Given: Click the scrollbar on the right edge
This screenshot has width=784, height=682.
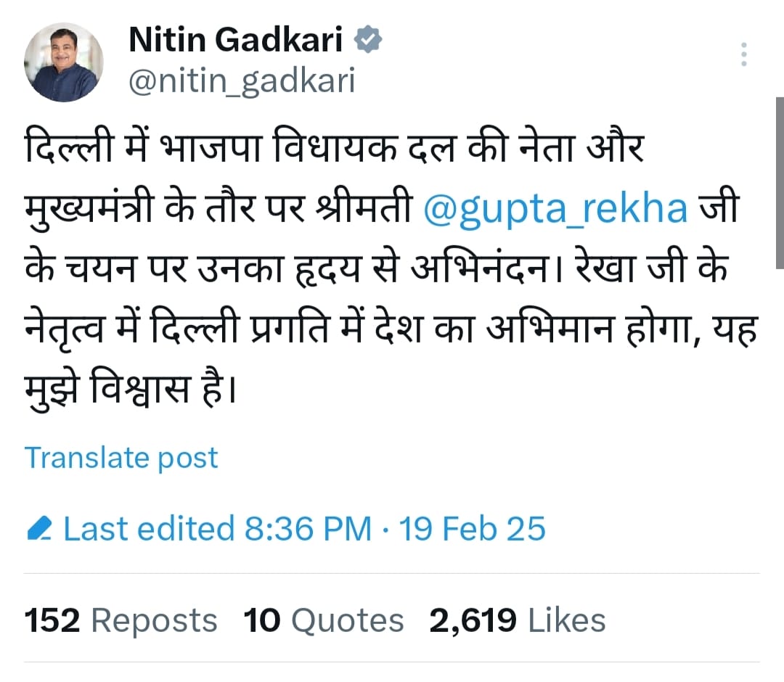Looking at the screenshot, I should (x=778, y=181).
